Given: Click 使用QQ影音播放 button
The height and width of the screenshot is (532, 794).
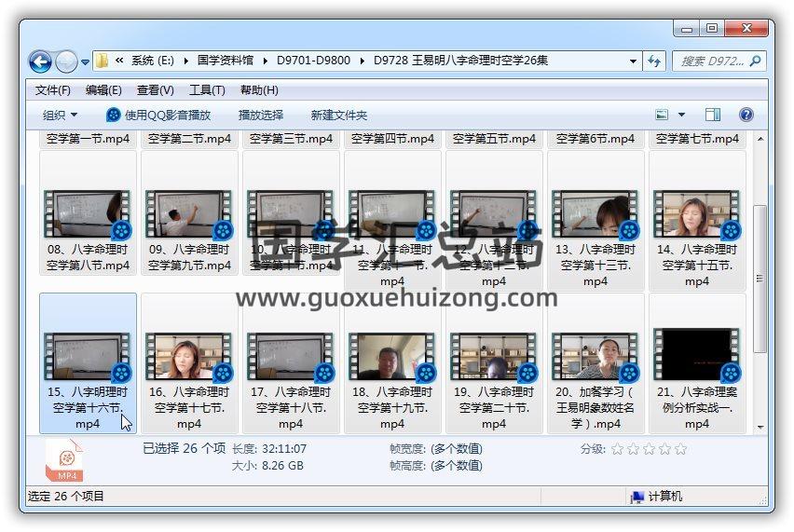Looking at the screenshot, I should (x=158, y=115).
